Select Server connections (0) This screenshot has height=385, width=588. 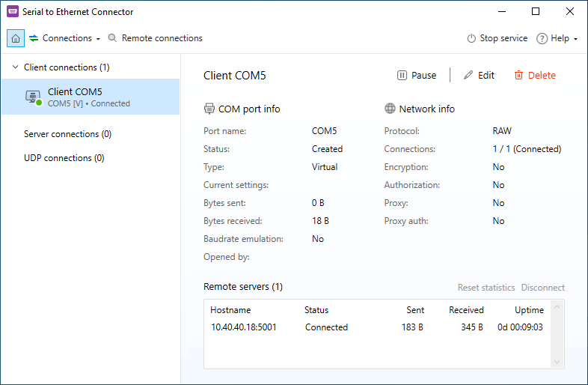pyautogui.click(x=67, y=134)
